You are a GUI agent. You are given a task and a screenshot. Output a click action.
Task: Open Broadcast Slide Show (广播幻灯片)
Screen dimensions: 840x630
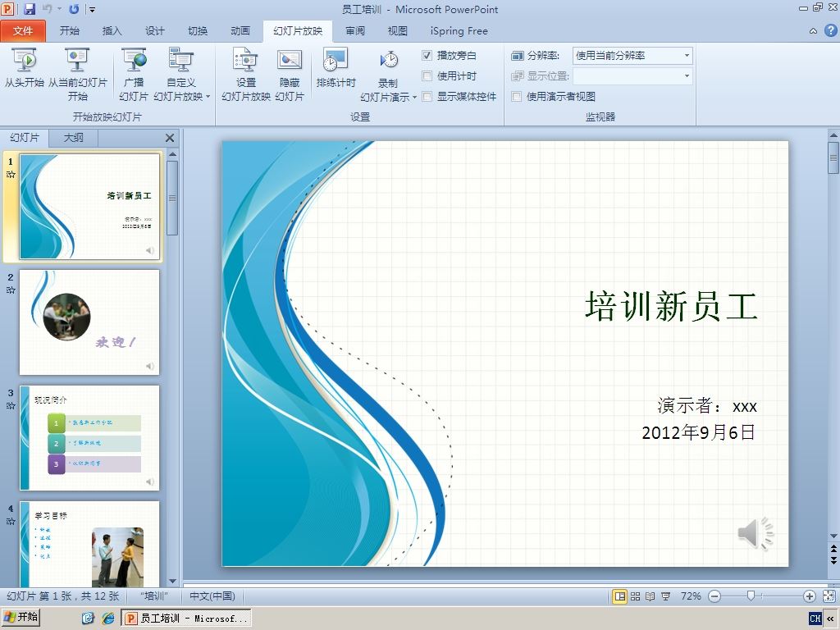[x=134, y=75]
